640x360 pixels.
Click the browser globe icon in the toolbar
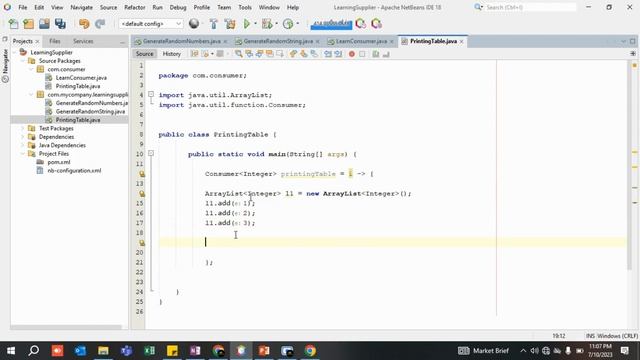coord(194,24)
